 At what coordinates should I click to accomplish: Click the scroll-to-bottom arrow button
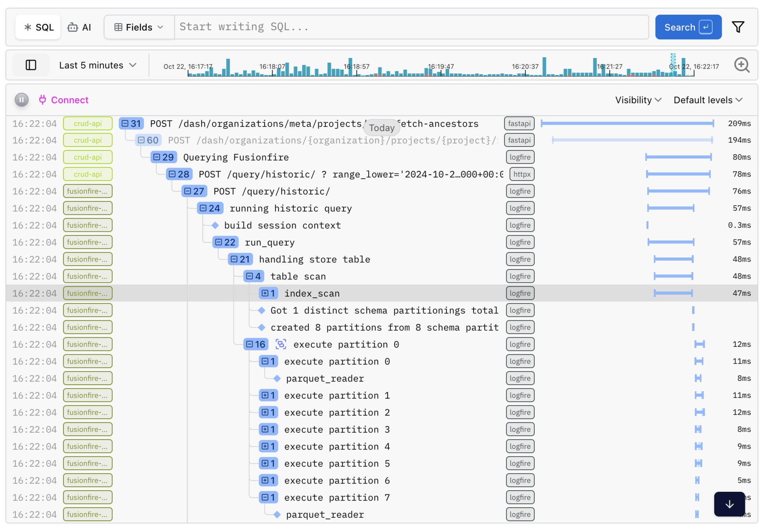pos(729,504)
